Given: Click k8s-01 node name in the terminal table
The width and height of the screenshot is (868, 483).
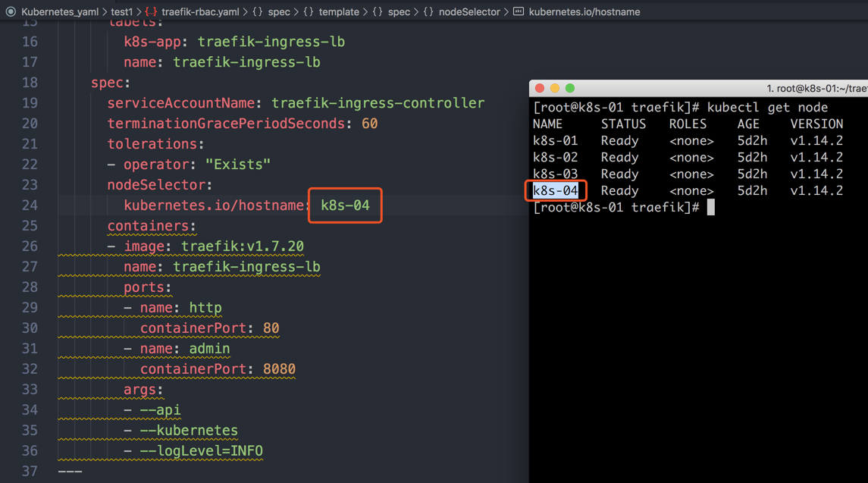Looking at the screenshot, I should pyautogui.click(x=555, y=141).
